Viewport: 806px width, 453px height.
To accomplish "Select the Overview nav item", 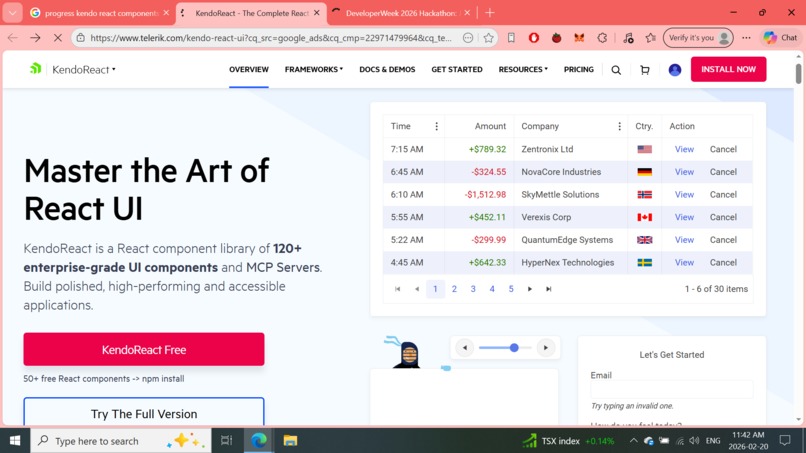I will tap(249, 69).
